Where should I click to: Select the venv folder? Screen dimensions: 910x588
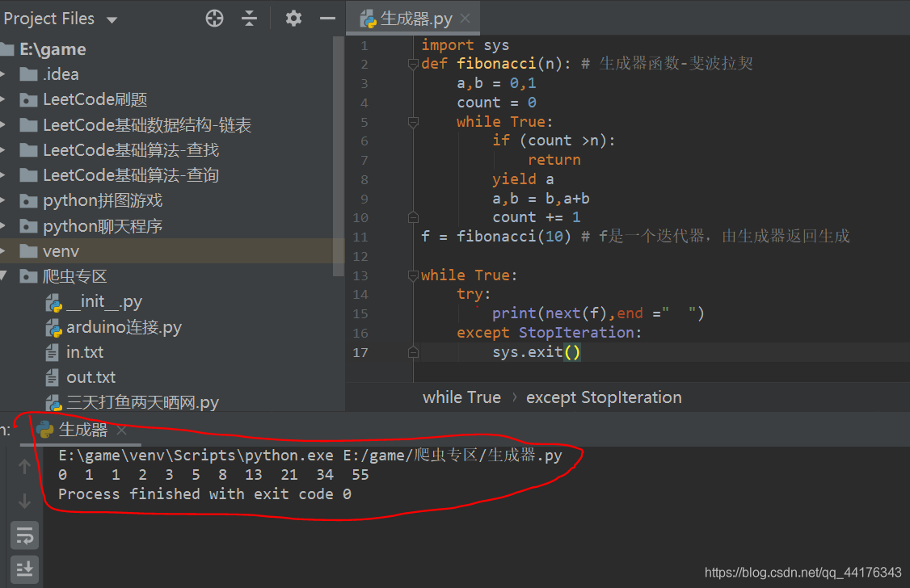61,251
